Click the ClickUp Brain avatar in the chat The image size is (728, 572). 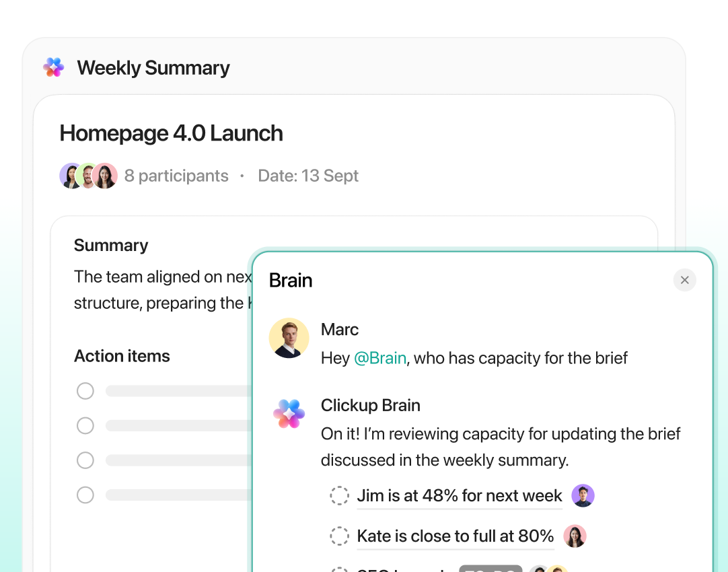(289, 414)
